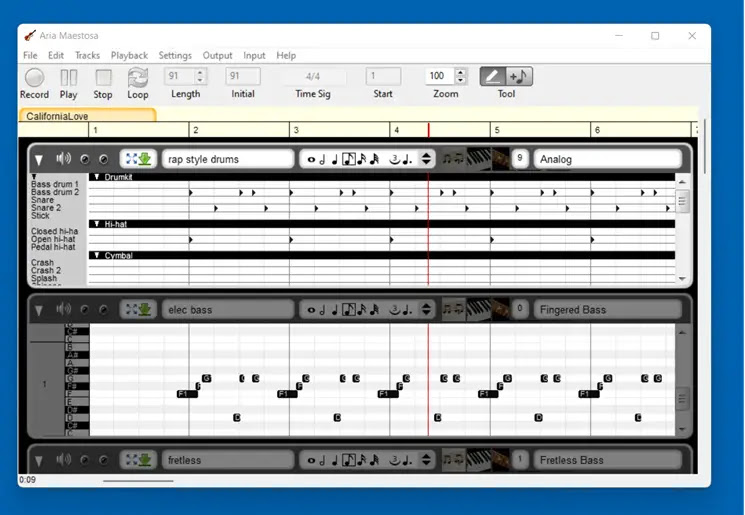Toggle first round knob on elec bass track
The image size is (745, 515).
[85, 310]
